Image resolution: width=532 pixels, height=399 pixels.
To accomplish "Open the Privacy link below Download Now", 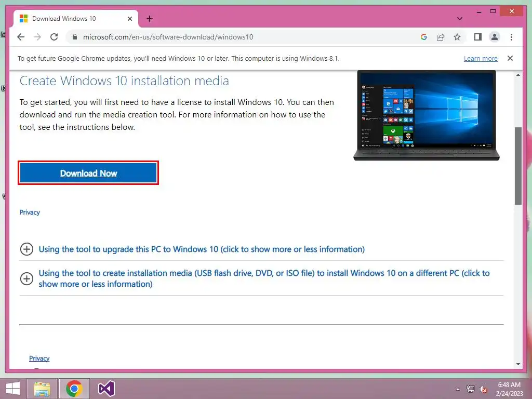I will (x=30, y=212).
